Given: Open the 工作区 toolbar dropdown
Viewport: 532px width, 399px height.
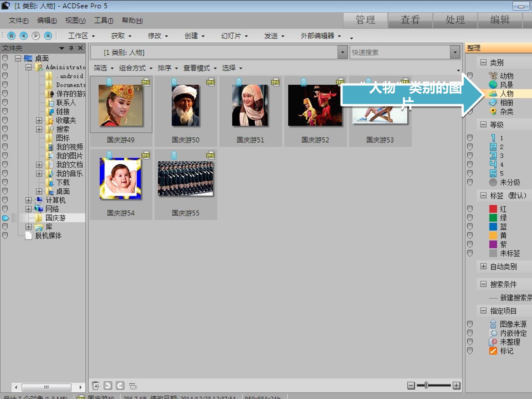Looking at the screenshot, I should tap(82, 36).
